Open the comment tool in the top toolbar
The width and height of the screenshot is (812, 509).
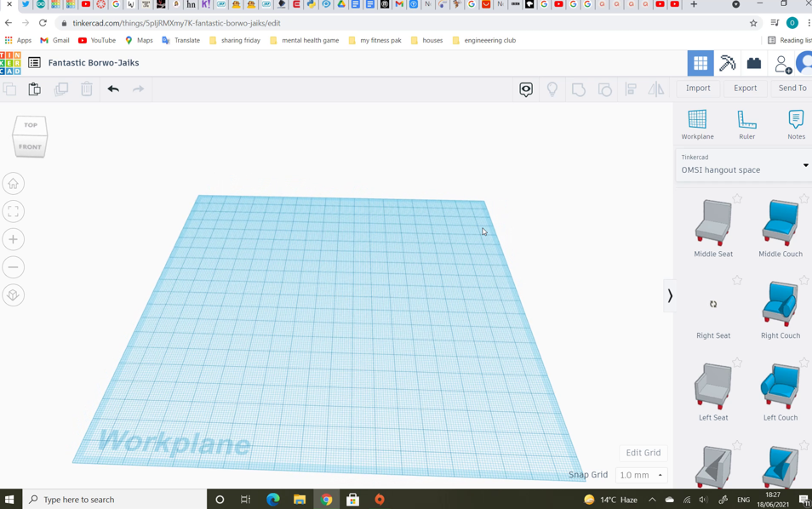[525, 88]
